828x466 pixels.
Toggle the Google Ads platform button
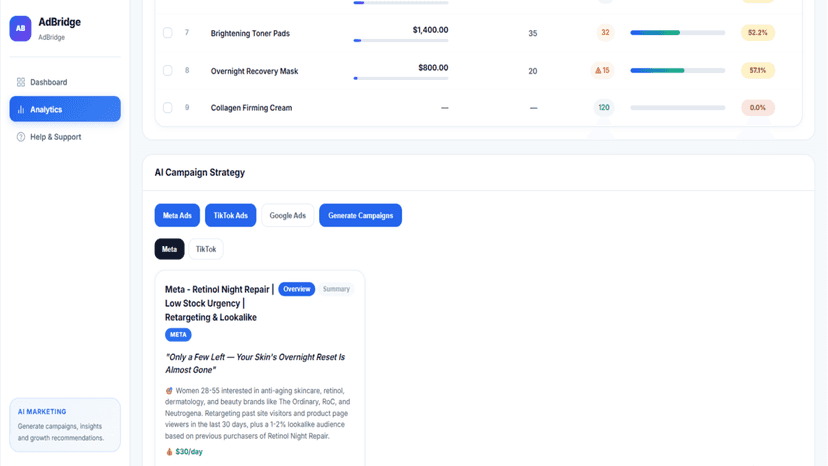[x=287, y=215]
